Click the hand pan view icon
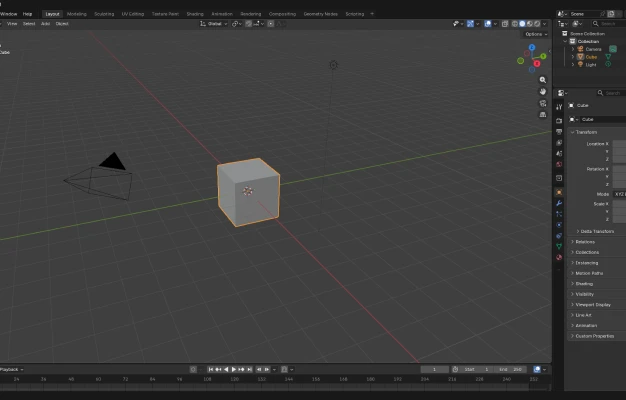The height and width of the screenshot is (400, 626). [543, 91]
